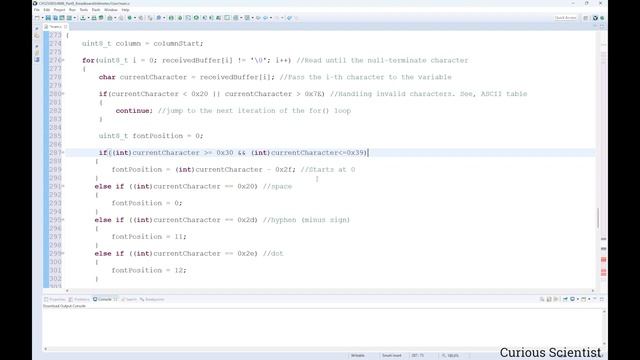Viewport: 640px width, 360px height.
Task: Click the 'continue;' statement on line 282
Action: [x=134, y=111]
